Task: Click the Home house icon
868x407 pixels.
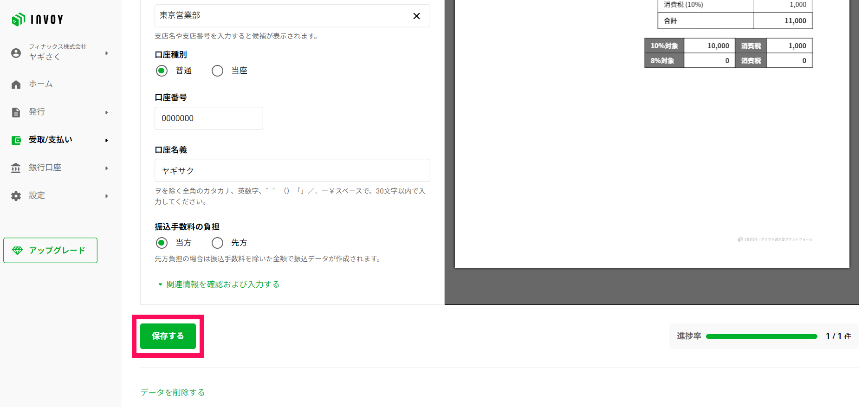Action: [16, 84]
